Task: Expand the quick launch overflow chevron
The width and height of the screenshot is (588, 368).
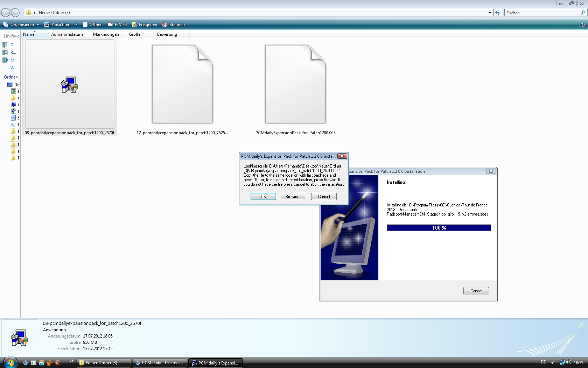Action: 71,361
